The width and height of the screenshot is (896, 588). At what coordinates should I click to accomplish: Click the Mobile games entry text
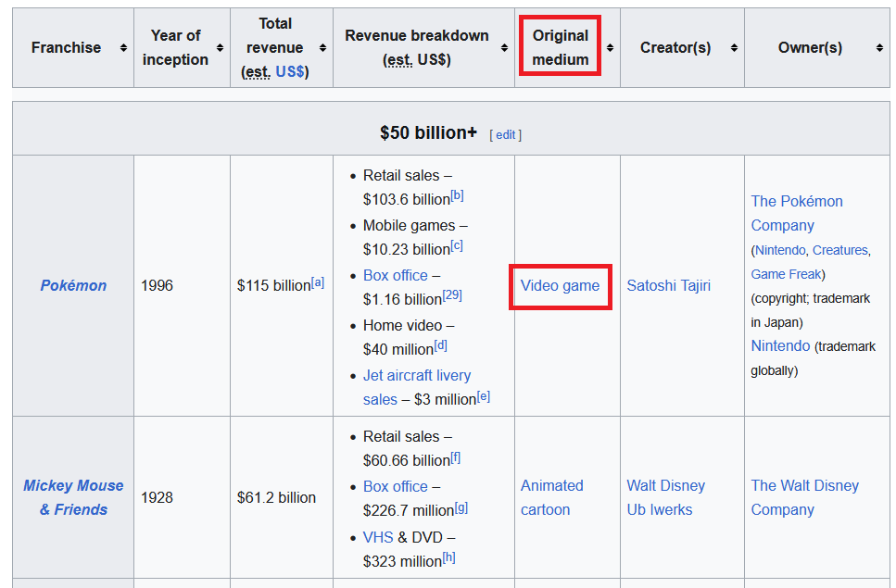click(413, 237)
